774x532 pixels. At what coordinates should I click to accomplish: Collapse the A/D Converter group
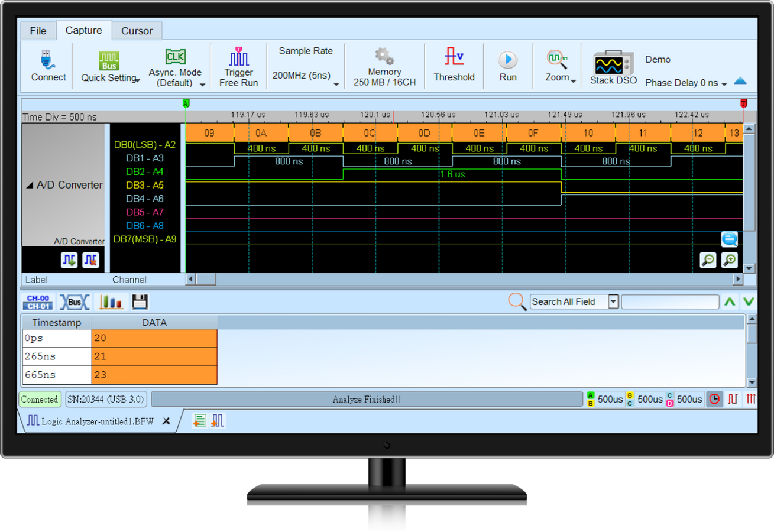(31, 185)
